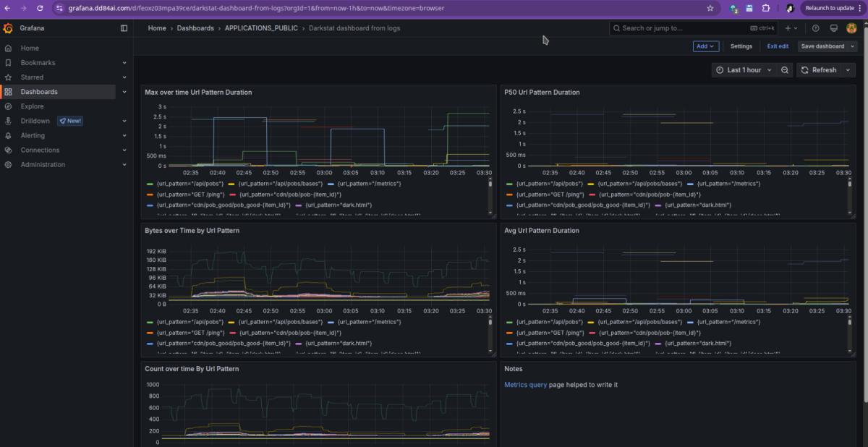Open Administration via the gear icon
The width and height of the screenshot is (868, 447).
(8, 164)
